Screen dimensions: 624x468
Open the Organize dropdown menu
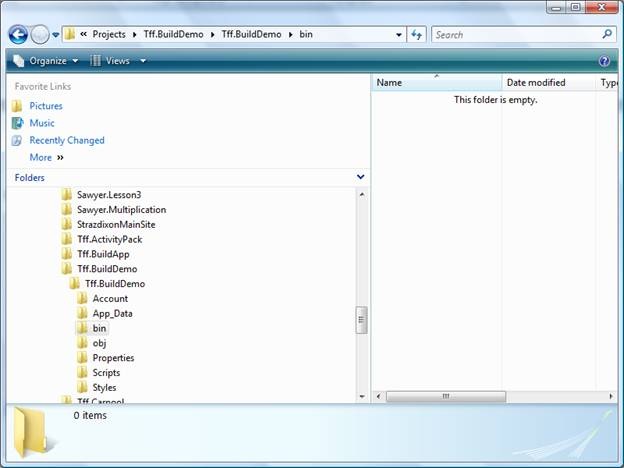coord(46,61)
